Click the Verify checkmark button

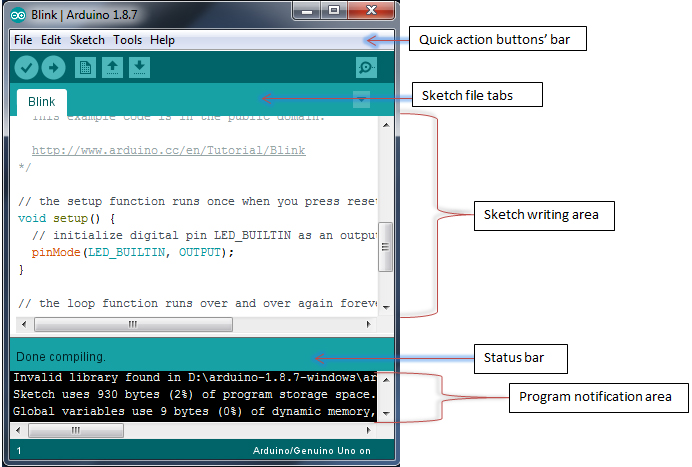point(26,67)
